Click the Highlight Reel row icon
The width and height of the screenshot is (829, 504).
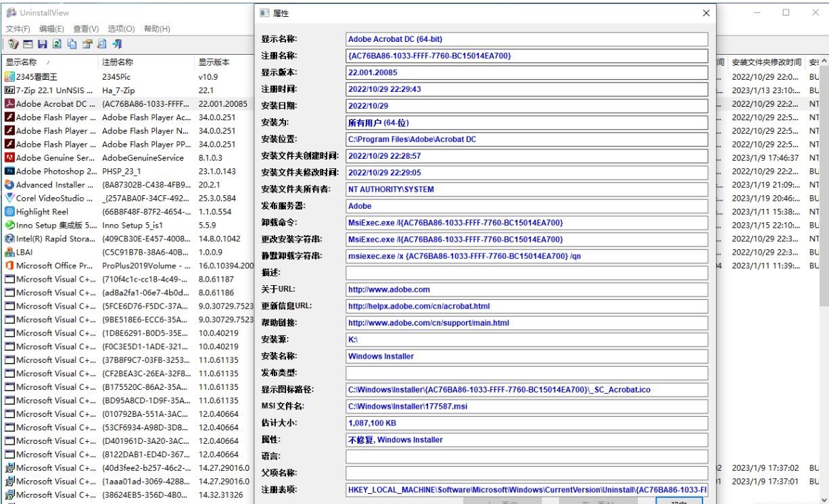click(x=9, y=211)
